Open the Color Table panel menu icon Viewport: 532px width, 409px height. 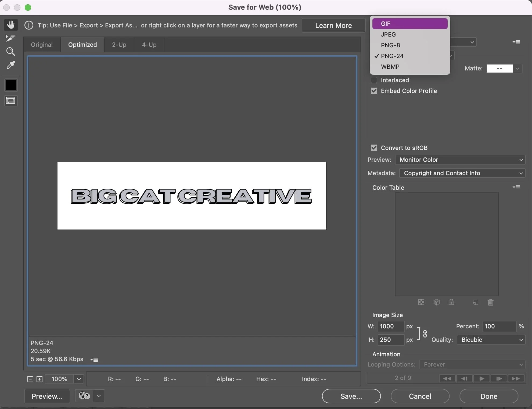[x=516, y=187]
